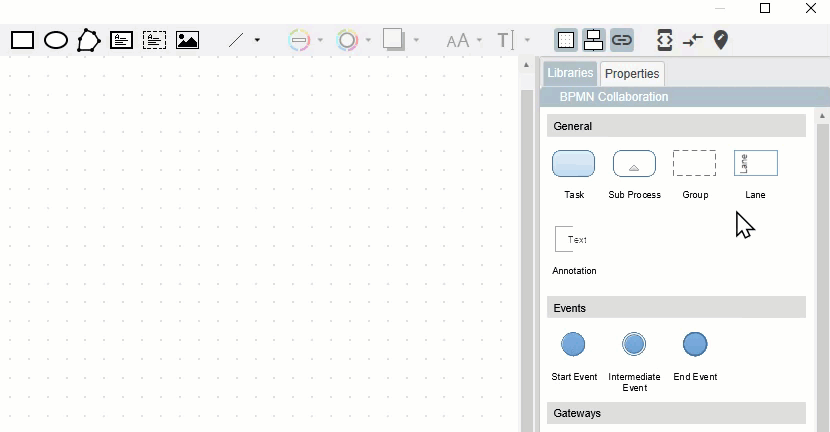This screenshot has width=830, height=432.
Task: Pick the Sub Process shape
Action: (x=634, y=164)
